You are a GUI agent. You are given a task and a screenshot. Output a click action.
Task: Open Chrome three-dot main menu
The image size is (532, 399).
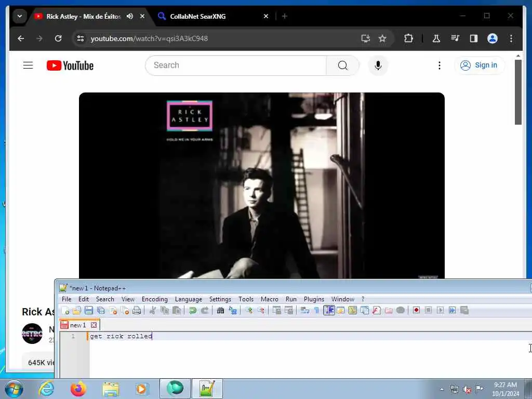click(511, 38)
